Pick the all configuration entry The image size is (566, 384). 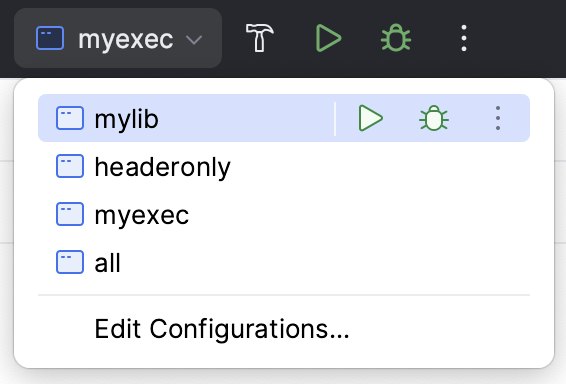point(284,262)
